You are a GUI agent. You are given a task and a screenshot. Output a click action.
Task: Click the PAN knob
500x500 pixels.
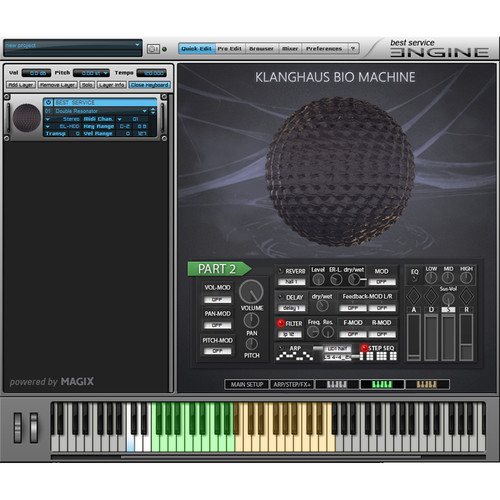click(251, 320)
